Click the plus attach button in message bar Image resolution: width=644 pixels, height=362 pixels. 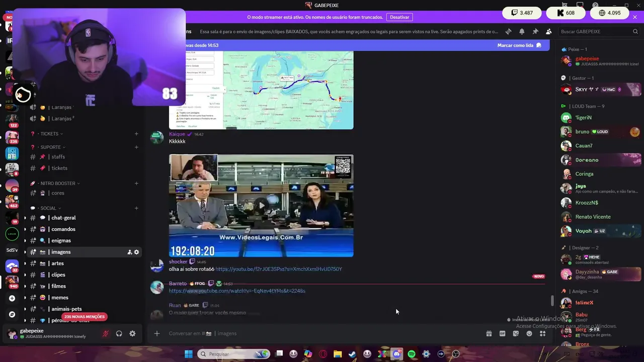(x=157, y=333)
